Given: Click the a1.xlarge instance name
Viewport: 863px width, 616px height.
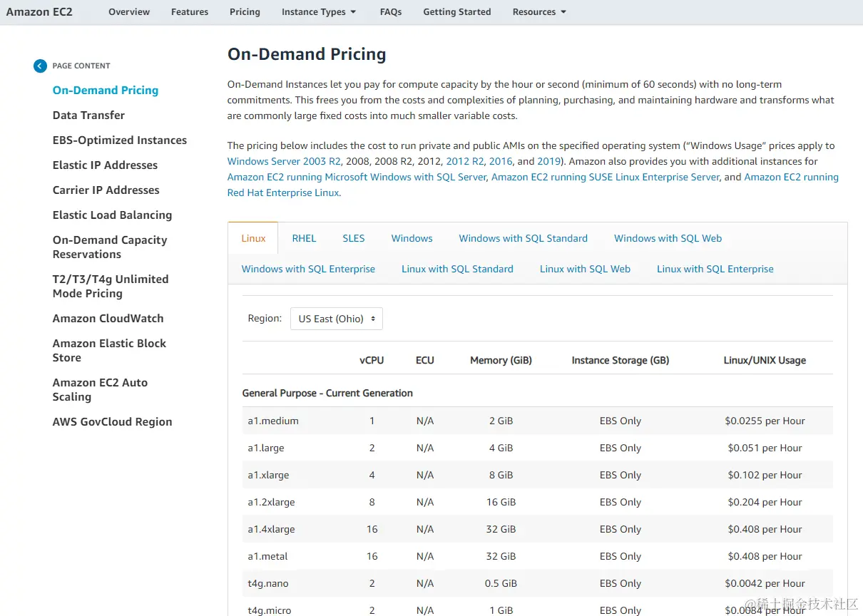Looking at the screenshot, I should click(268, 475).
